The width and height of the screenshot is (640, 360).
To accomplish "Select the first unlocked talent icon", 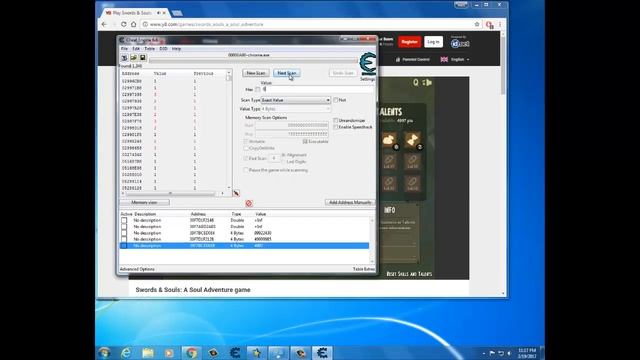I will (389, 140).
